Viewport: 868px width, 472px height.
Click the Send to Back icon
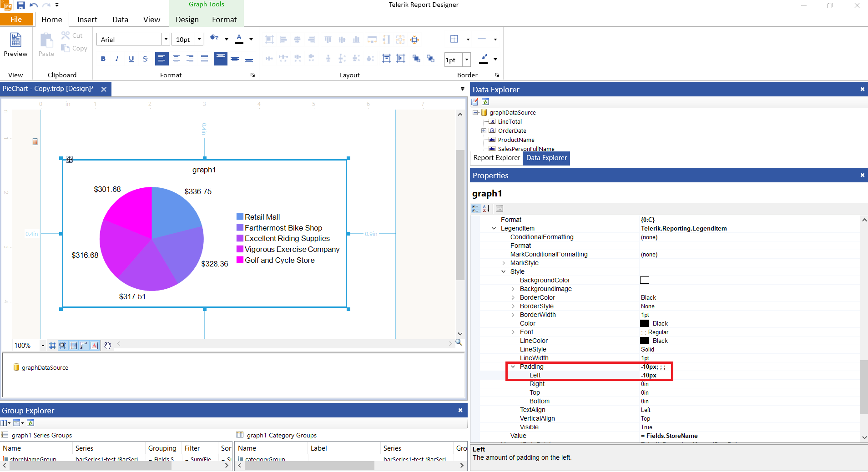[430, 58]
